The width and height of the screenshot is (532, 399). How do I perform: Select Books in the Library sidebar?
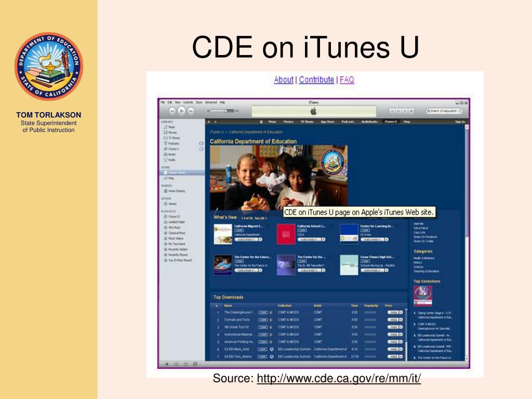click(x=170, y=154)
